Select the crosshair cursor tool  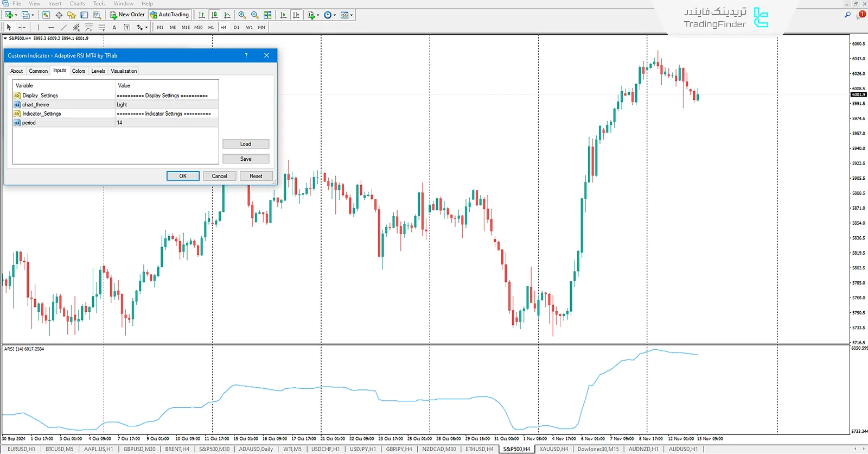22,27
